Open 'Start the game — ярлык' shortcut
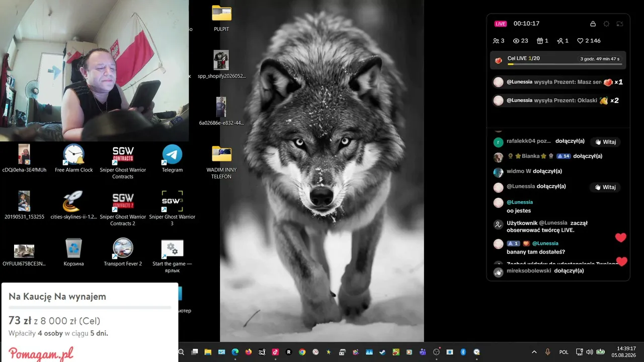 tap(172, 256)
